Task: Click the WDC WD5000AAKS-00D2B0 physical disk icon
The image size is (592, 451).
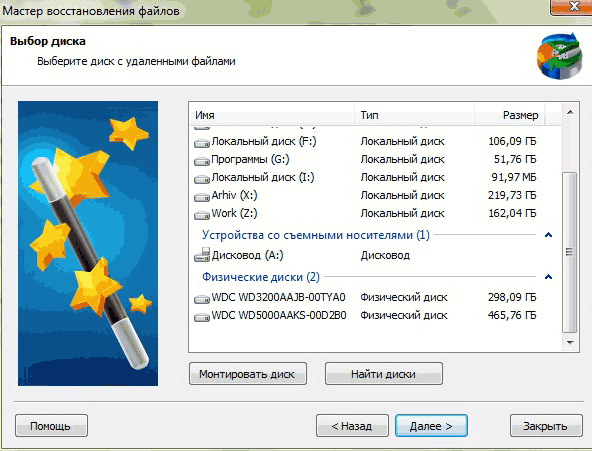Action: coord(202,317)
